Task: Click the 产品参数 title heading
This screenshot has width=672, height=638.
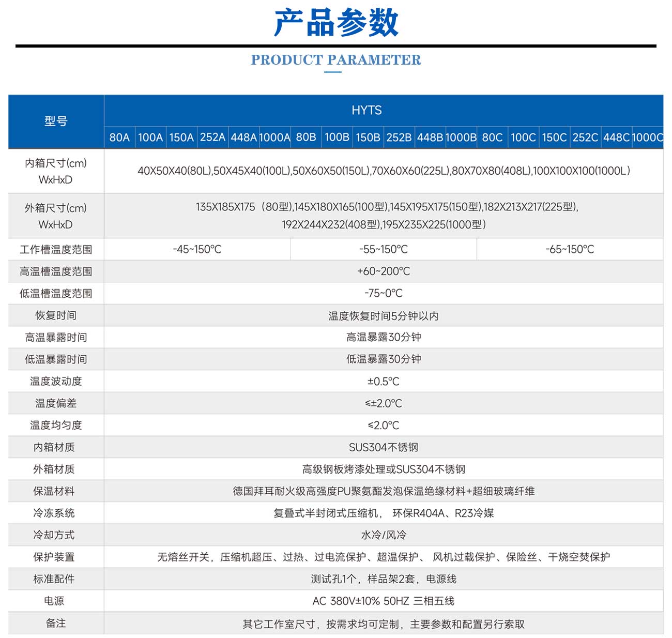Action: click(336, 23)
